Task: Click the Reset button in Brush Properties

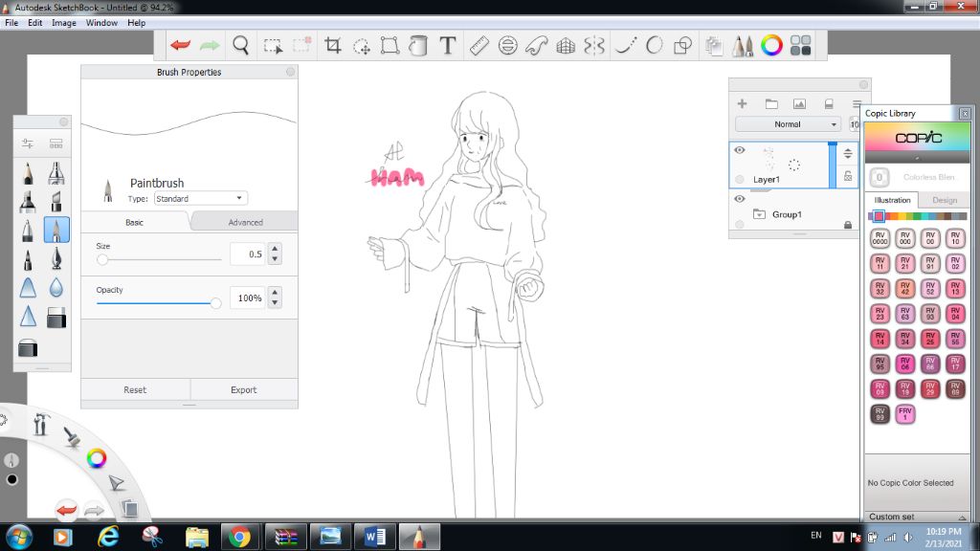Action: tap(135, 389)
